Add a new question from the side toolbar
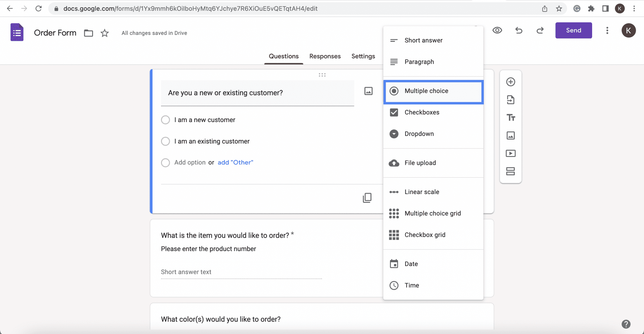 click(x=511, y=82)
